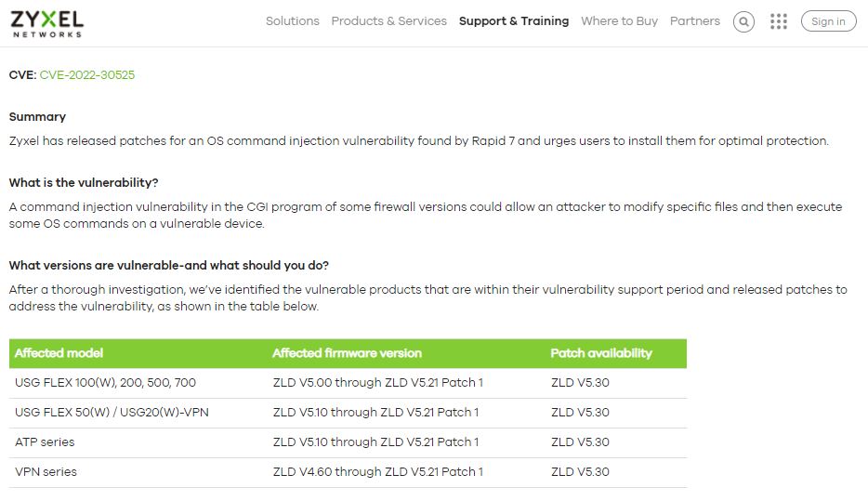868x501 pixels.
Task: Click the Summary heading
Action: [37, 117]
